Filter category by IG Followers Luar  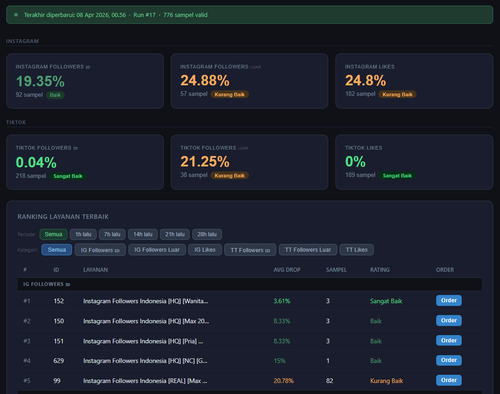click(x=157, y=250)
